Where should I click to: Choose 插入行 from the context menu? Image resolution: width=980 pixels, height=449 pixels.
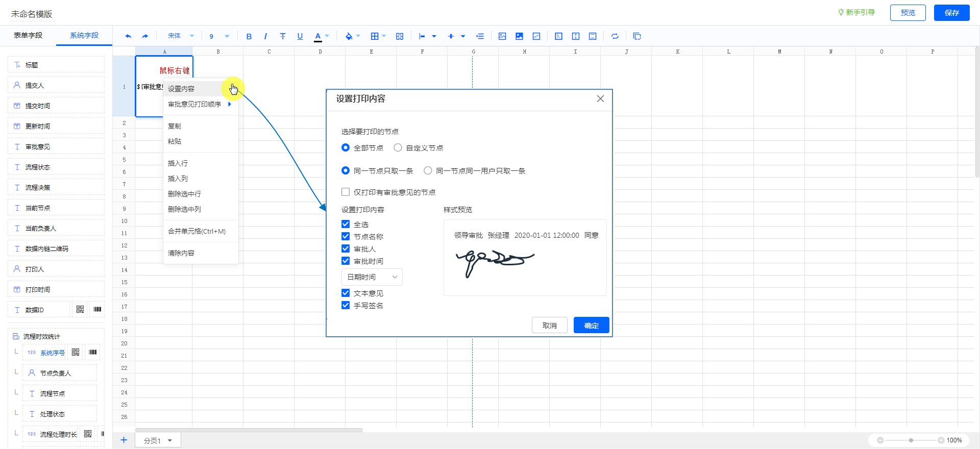point(178,163)
